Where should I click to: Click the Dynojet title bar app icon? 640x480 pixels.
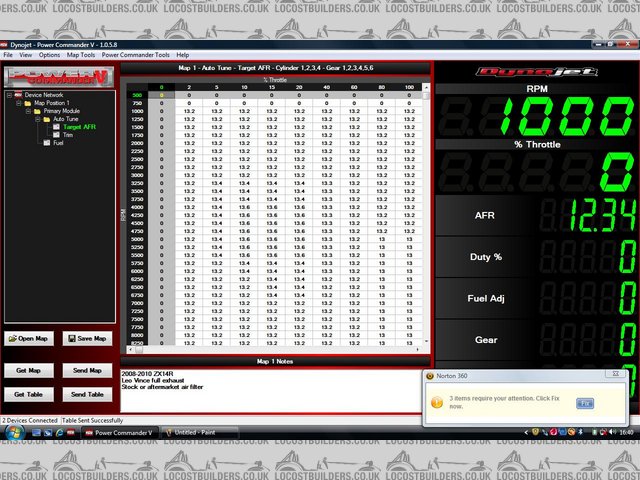[4, 44]
